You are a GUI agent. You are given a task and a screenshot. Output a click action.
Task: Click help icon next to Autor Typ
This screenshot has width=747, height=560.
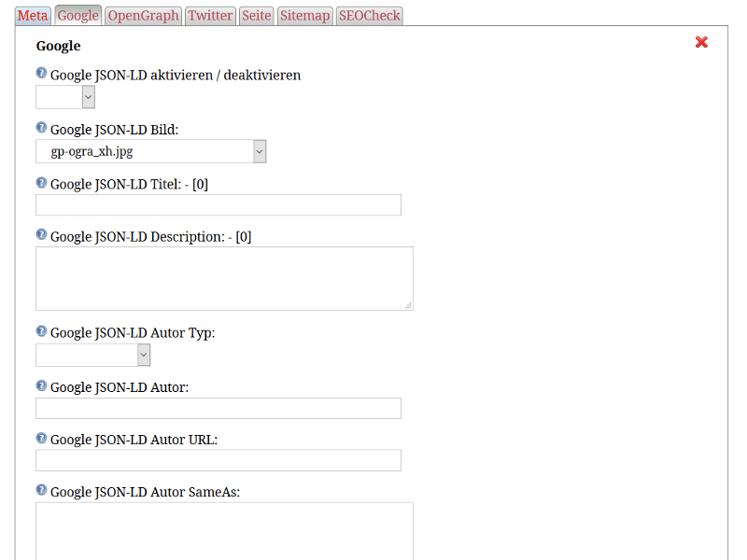coord(41,331)
